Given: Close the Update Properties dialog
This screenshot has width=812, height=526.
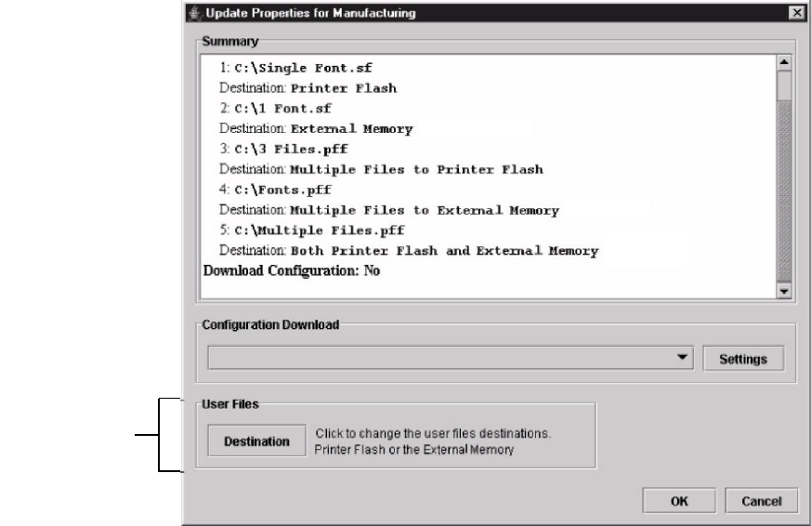Looking at the screenshot, I should point(796,13).
